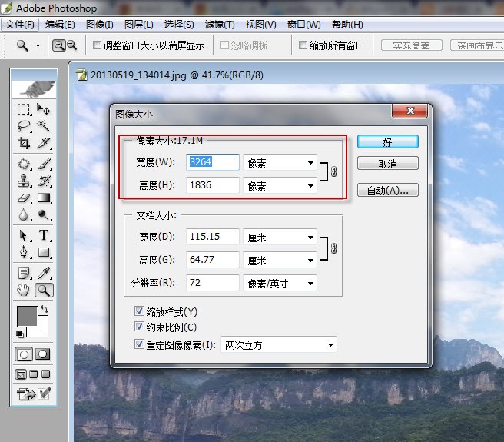The height and width of the screenshot is (442, 504).
Task: Click the 自动(A)... button
Action: 388,190
